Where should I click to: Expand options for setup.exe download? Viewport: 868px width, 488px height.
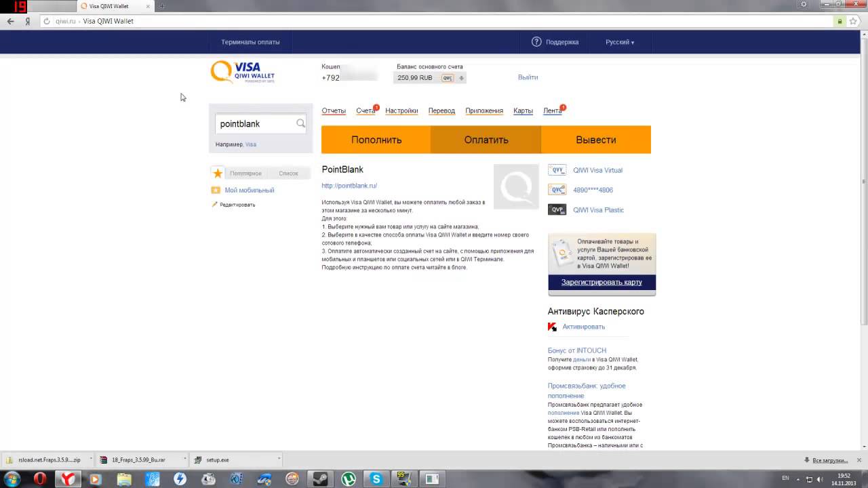click(279, 460)
